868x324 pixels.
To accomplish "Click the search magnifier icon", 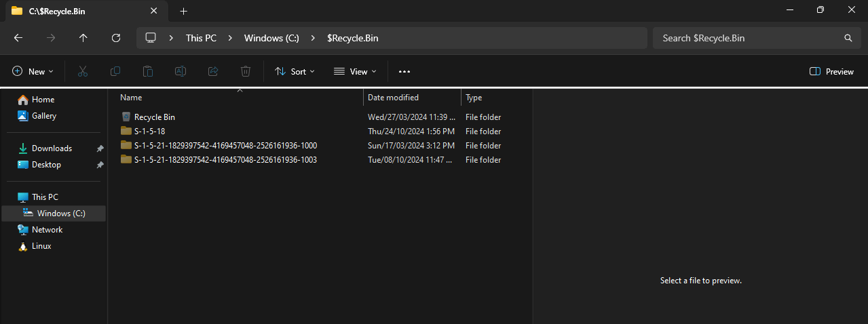I will click(x=848, y=38).
